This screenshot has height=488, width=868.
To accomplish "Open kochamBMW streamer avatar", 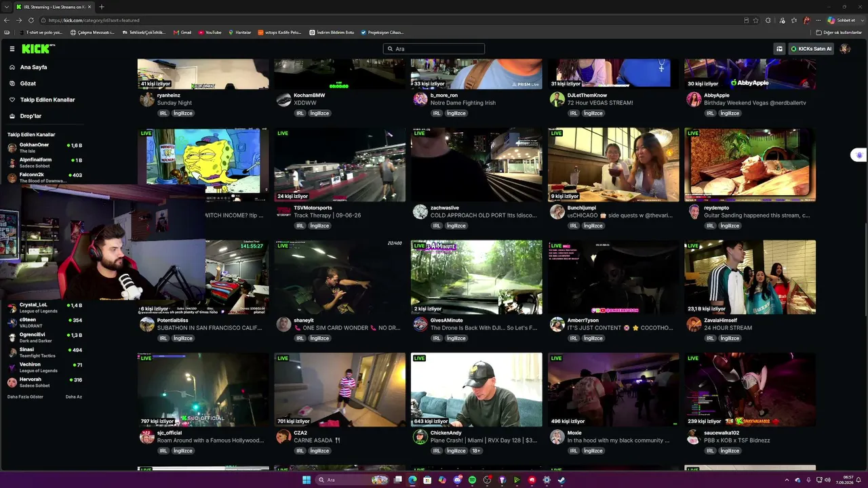I will (x=283, y=99).
